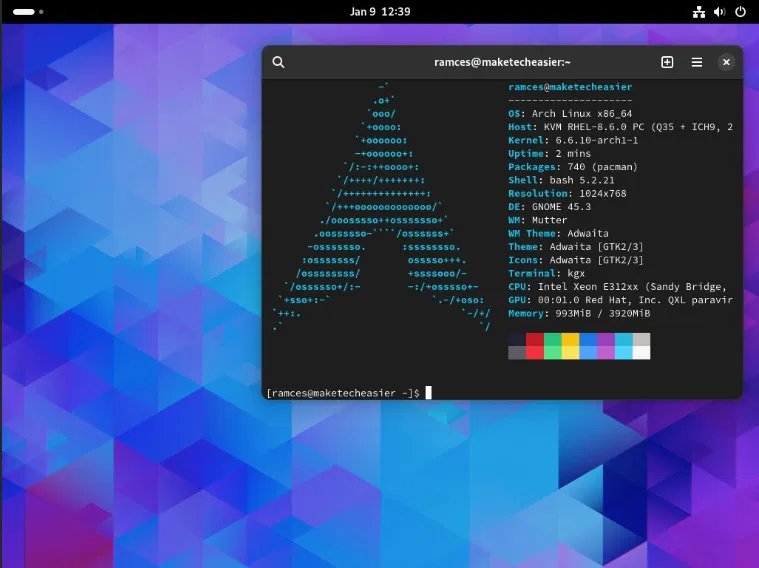This screenshot has height=568, width=759.
Task: Click the purple color block in top row
Action: [x=606, y=339]
